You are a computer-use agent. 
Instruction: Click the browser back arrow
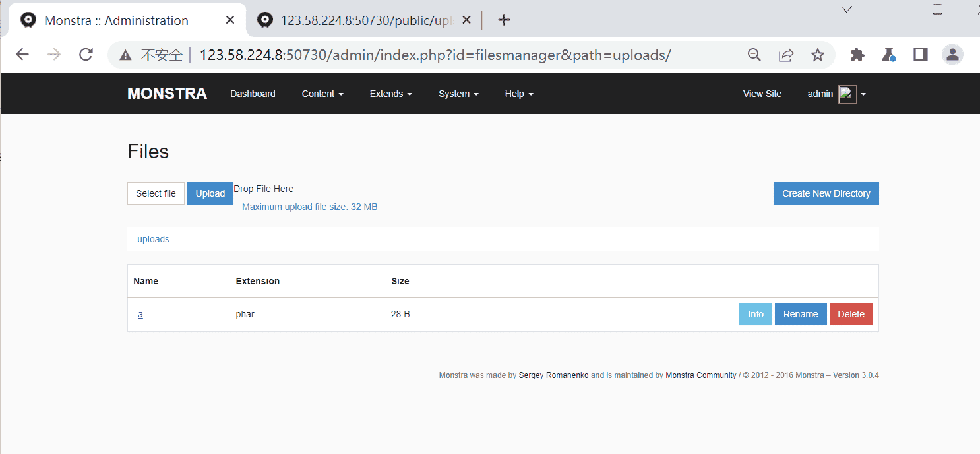pyautogui.click(x=22, y=55)
